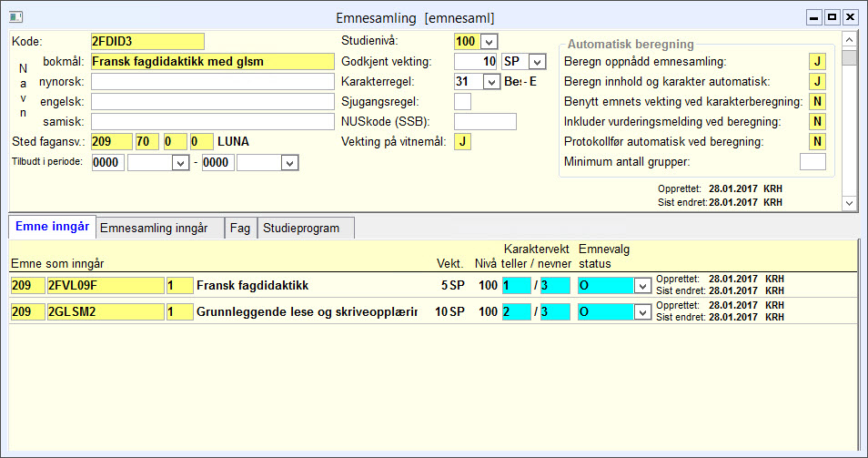Viewport: 868px width, 458px height.
Task: Click scroll down arrow in upper panel
Action: click(x=849, y=203)
